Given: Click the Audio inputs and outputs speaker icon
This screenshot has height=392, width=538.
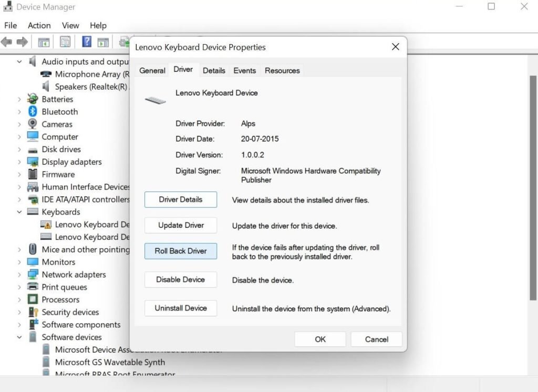Looking at the screenshot, I should 33,61.
